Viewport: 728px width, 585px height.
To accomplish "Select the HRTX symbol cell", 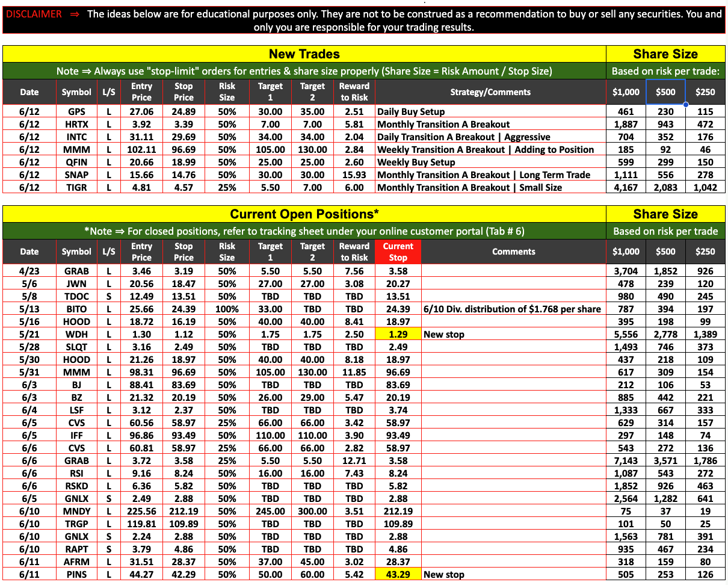I will pyautogui.click(x=76, y=124).
